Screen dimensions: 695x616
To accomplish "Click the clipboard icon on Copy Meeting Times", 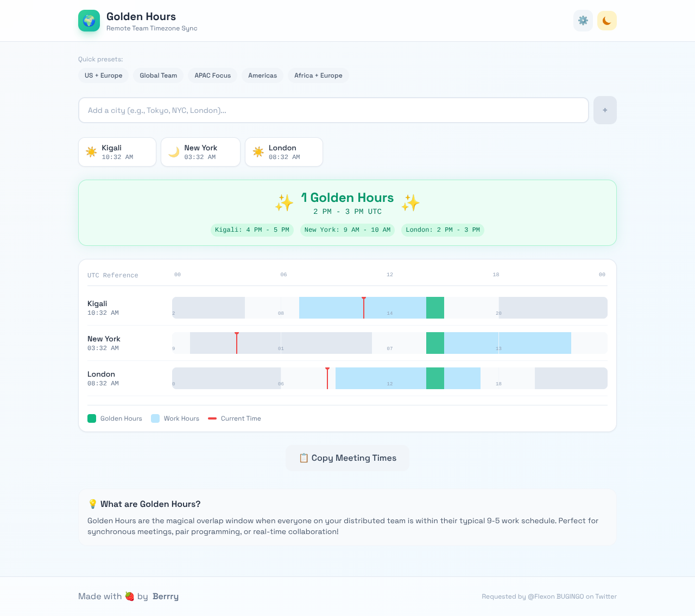I will [304, 458].
